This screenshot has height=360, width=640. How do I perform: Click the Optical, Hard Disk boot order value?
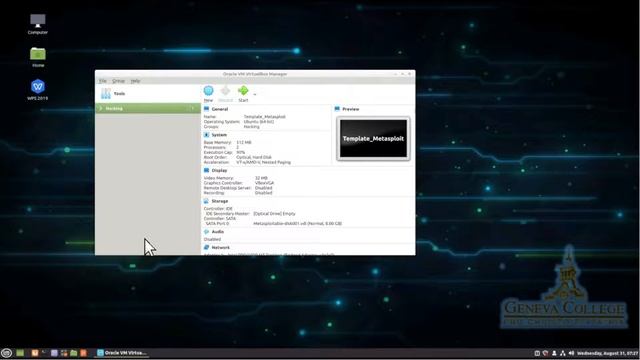tap(254, 157)
